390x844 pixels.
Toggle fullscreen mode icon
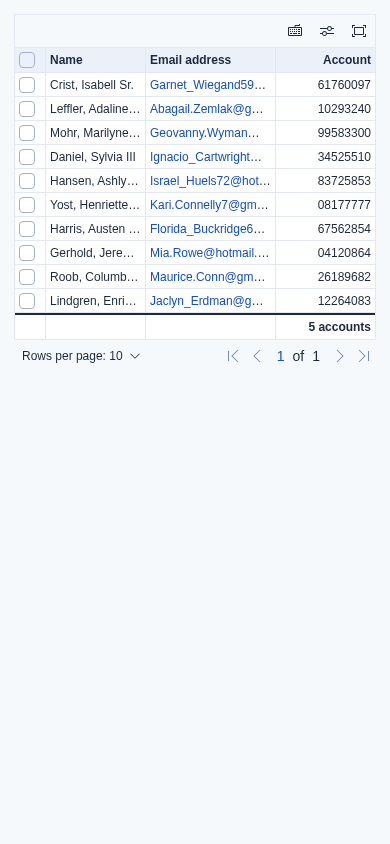click(x=359, y=31)
